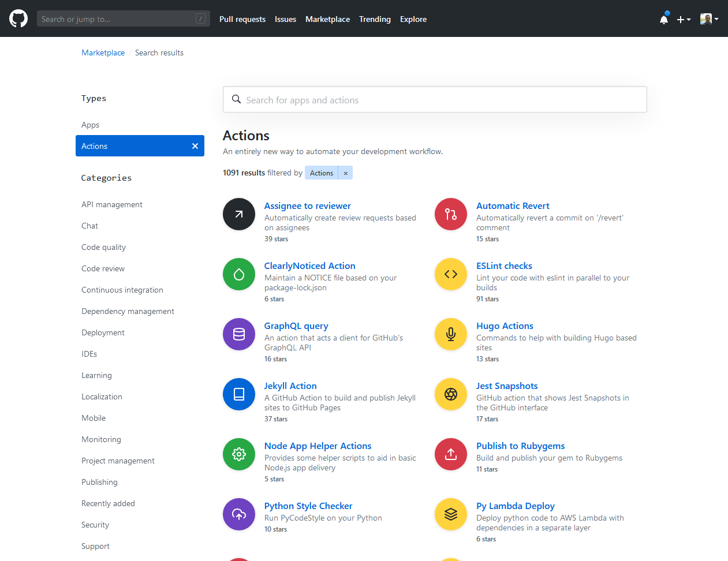
Task: Open the ClearlyNoticed Action link
Action: pyautogui.click(x=309, y=265)
